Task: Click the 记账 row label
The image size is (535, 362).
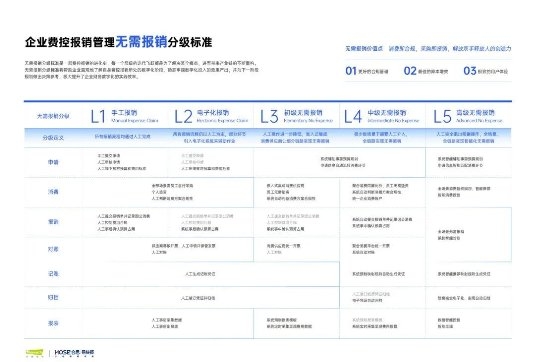Action: tap(53, 274)
